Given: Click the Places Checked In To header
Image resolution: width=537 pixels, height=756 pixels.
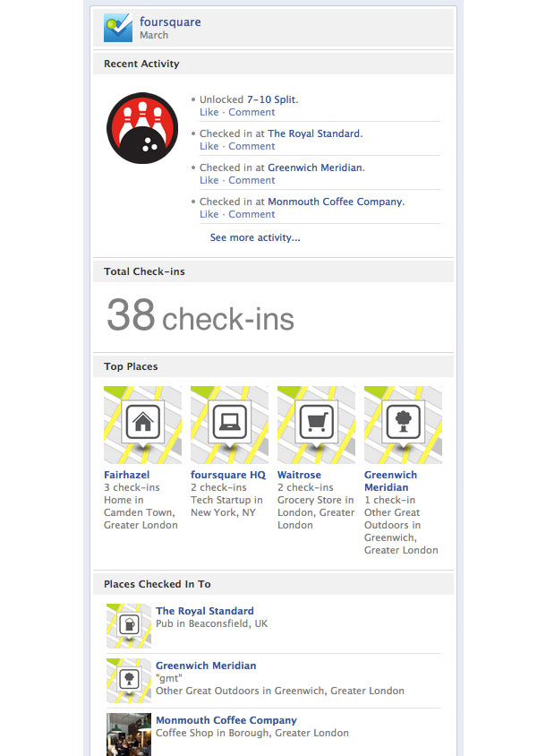Looking at the screenshot, I should (x=273, y=584).
